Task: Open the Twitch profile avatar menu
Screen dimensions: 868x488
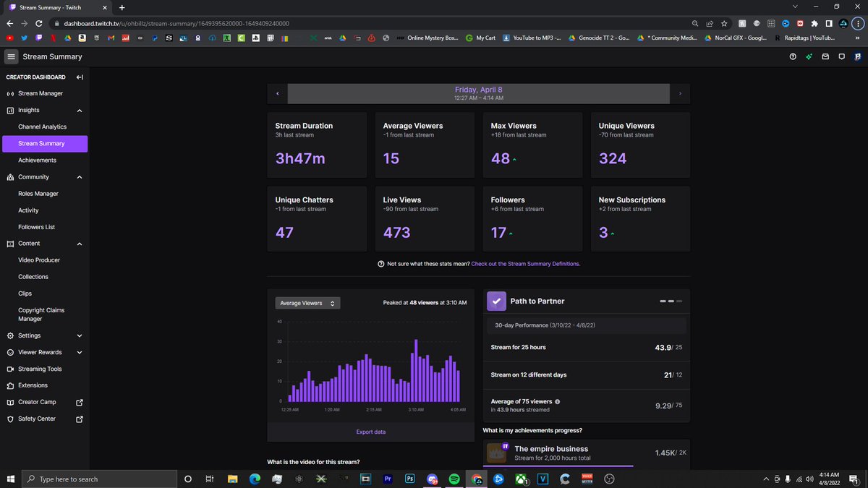Action: coord(857,56)
